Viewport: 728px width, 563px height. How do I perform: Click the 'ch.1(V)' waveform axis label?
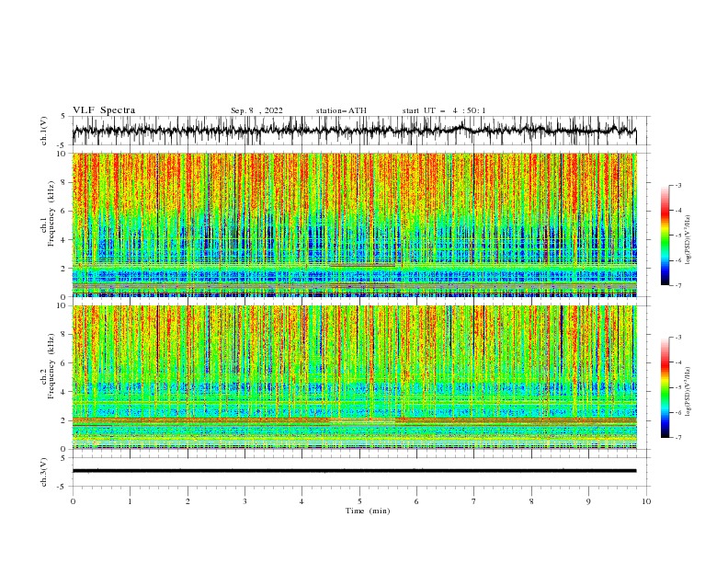click(x=44, y=131)
